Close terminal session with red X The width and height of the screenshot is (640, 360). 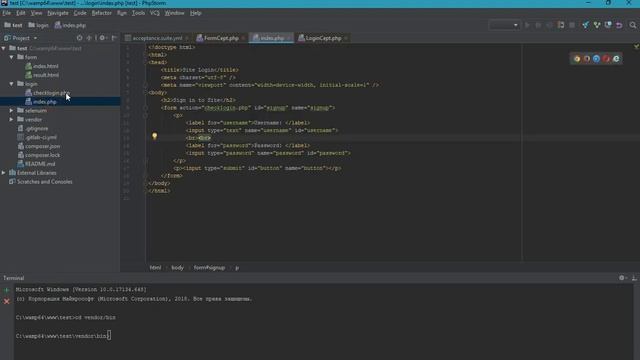pyautogui.click(x=7, y=302)
